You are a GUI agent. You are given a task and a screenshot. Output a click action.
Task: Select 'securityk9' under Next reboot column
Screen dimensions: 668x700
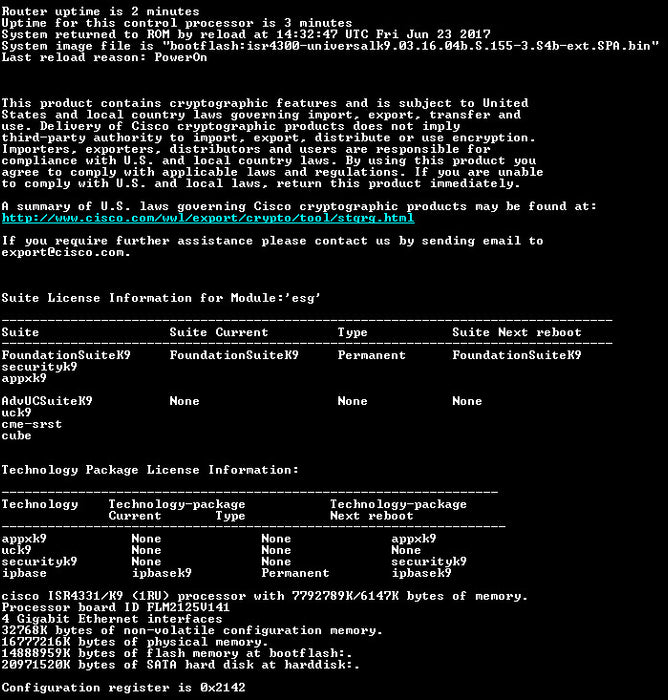tap(429, 562)
